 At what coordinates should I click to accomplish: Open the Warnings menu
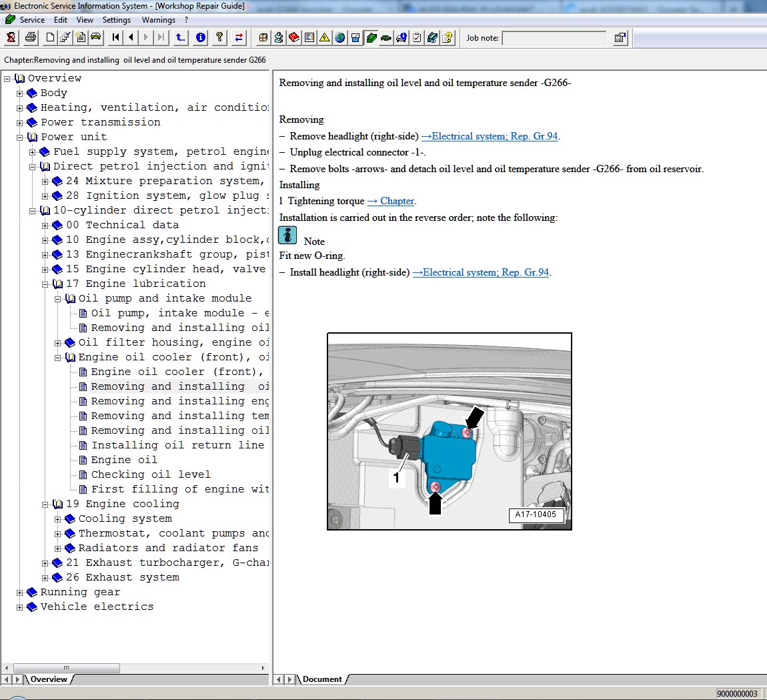(159, 20)
